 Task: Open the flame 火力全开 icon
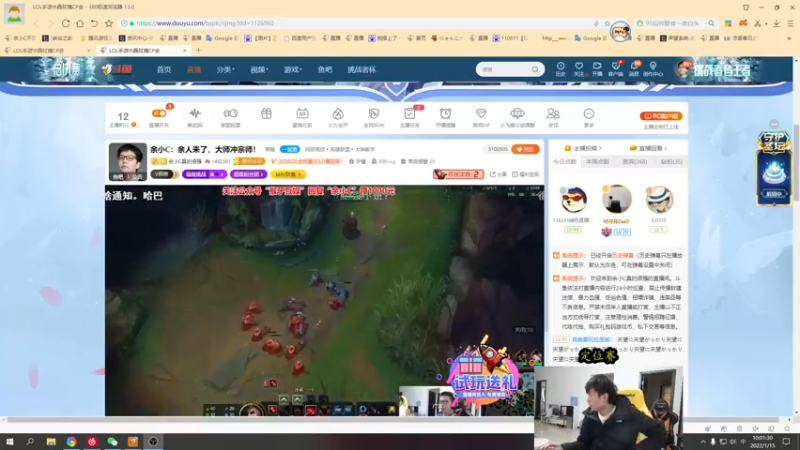click(x=338, y=113)
